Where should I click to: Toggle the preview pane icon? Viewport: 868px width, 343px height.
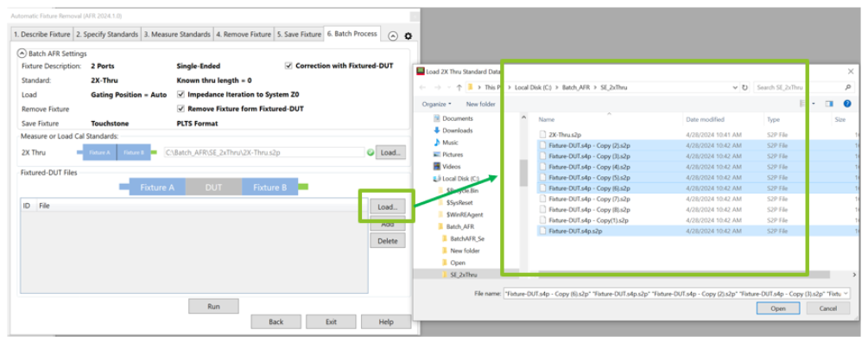[x=829, y=104]
